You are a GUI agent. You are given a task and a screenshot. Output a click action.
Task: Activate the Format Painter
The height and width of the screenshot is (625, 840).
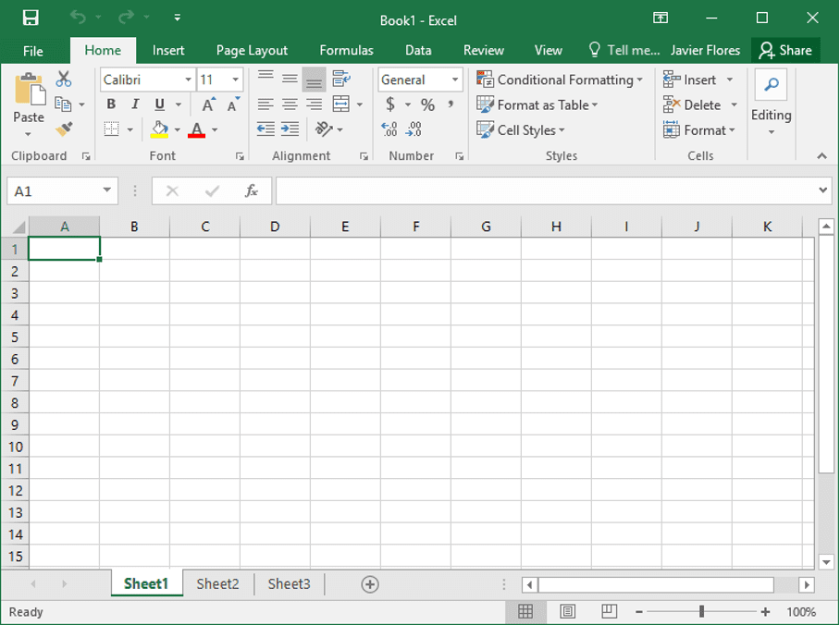tap(66, 128)
